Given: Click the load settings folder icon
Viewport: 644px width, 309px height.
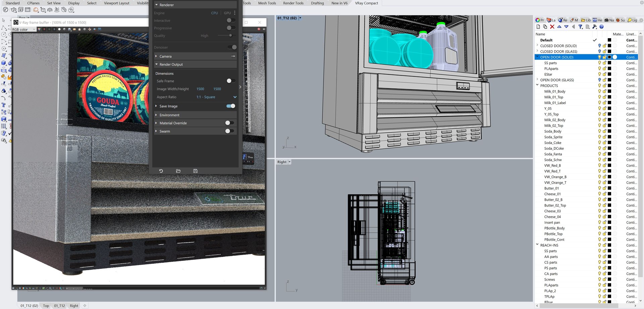Looking at the screenshot, I should pos(178,171).
